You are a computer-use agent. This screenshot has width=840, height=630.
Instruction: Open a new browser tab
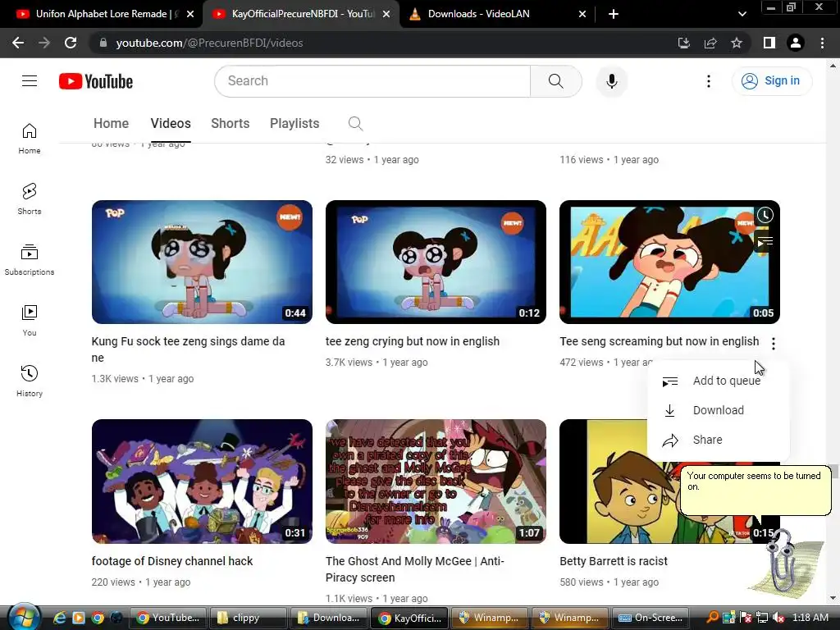pyautogui.click(x=614, y=15)
